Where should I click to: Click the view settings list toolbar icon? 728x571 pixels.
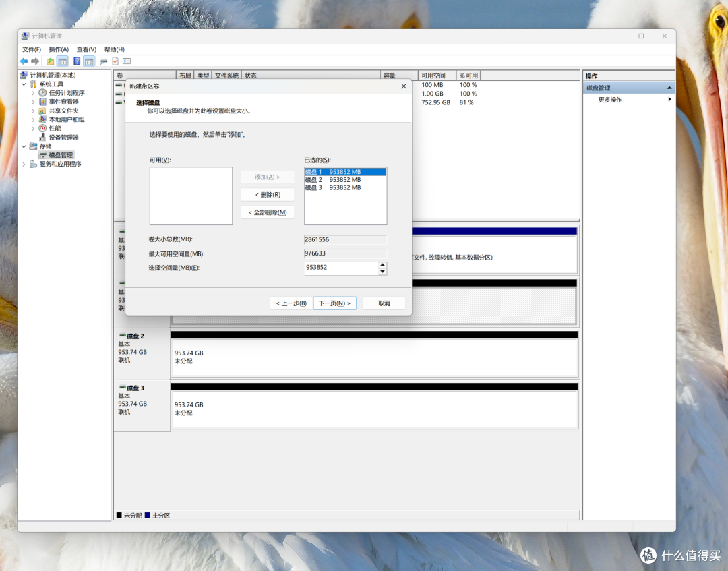[127, 61]
